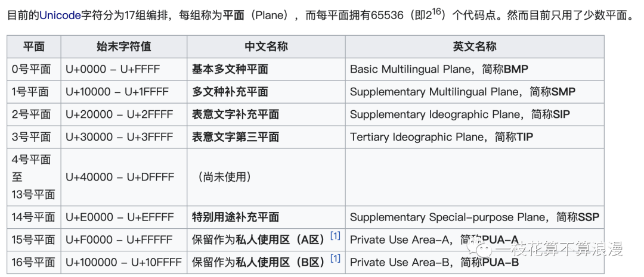Select the 多文种补充平面 cell
This screenshot has width=644, height=277.
coord(266,92)
